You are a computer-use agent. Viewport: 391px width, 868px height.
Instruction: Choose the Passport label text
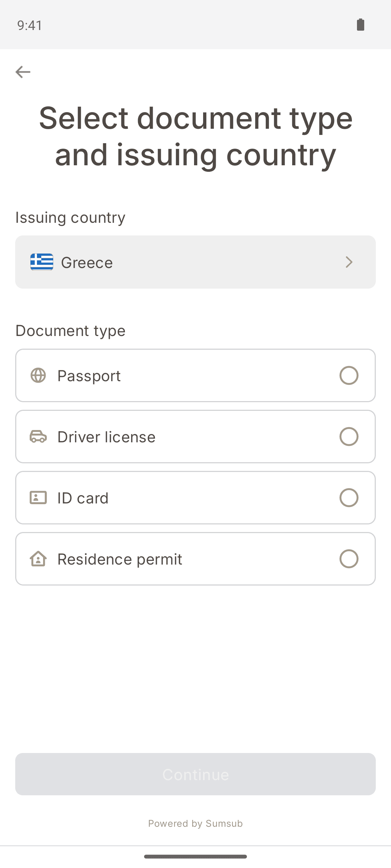[89, 376]
